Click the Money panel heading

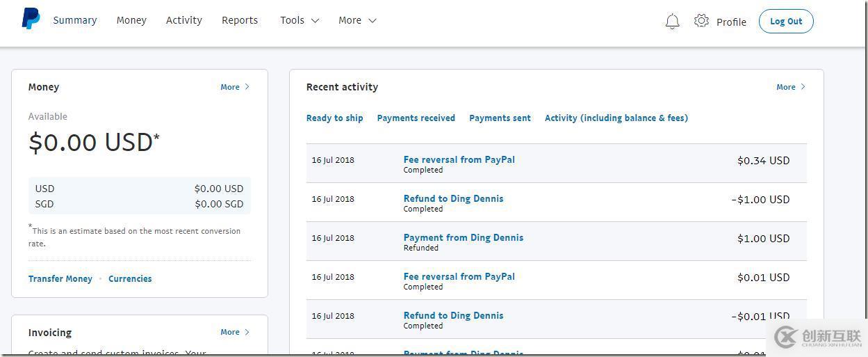(44, 87)
